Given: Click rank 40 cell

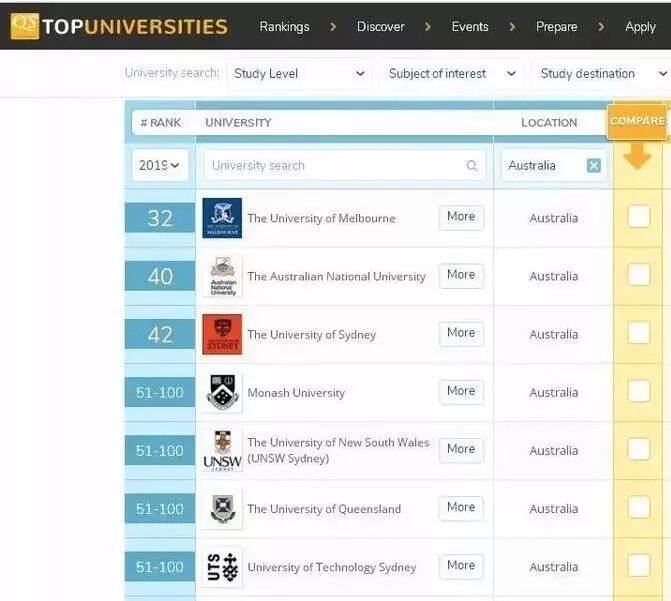Looking at the screenshot, I should click(x=160, y=277).
